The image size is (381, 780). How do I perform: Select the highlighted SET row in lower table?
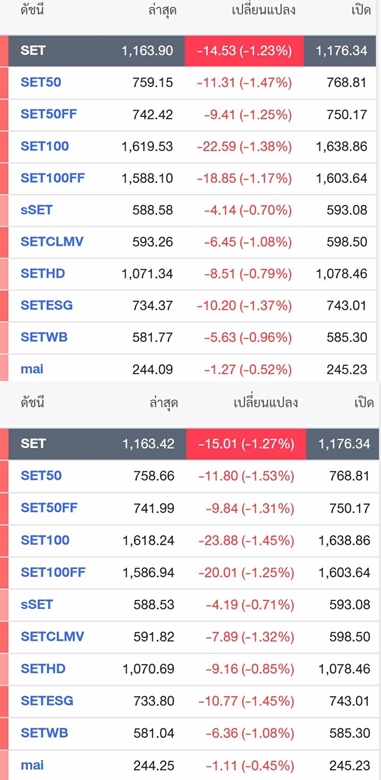pos(193,443)
